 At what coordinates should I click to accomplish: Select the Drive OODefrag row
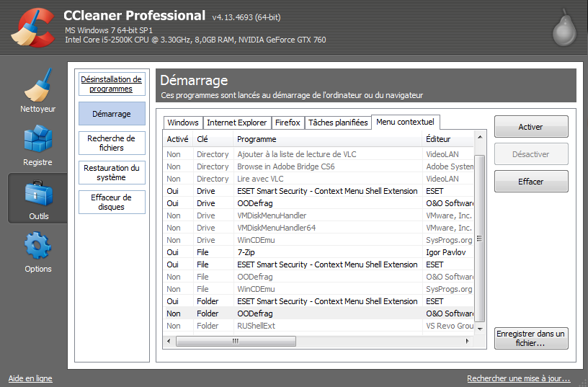(318, 203)
